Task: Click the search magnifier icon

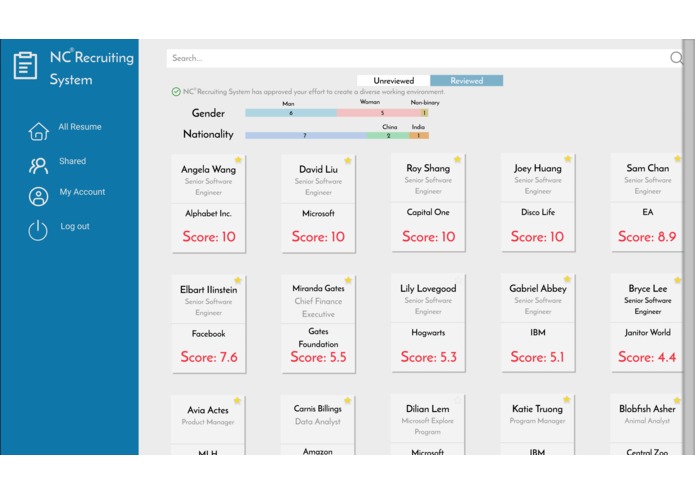Action: pyautogui.click(x=676, y=58)
